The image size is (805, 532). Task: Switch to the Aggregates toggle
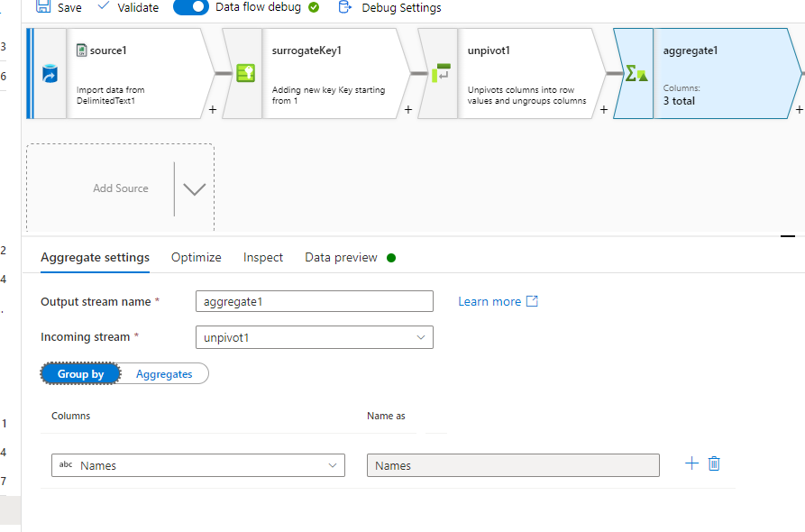[163, 373]
